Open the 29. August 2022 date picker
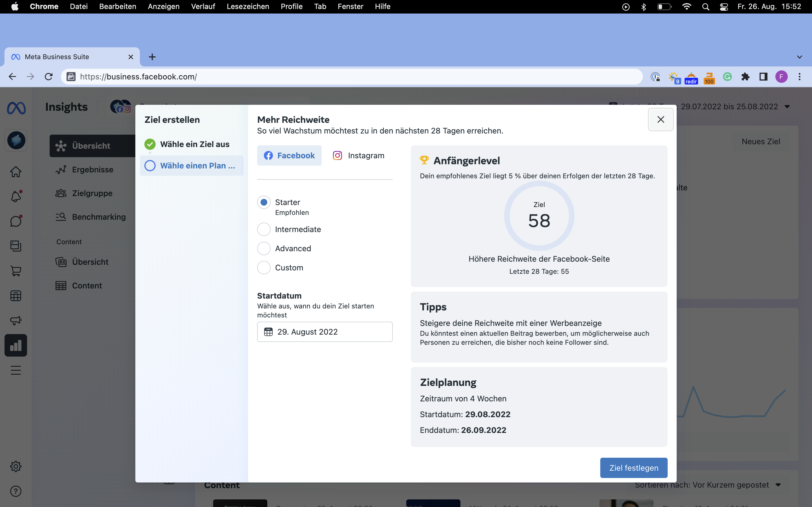The image size is (812, 507). pos(325,332)
